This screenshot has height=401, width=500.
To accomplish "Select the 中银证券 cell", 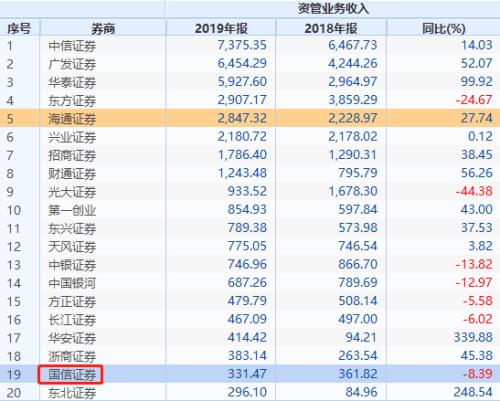I will (72, 265).
